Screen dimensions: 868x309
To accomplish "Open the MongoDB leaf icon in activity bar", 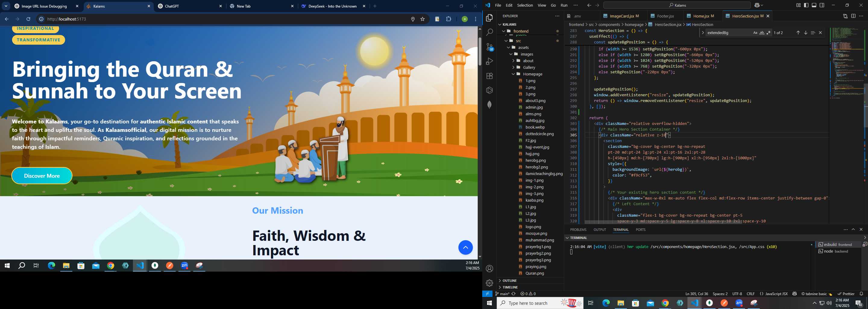I will tap(489, 105).
